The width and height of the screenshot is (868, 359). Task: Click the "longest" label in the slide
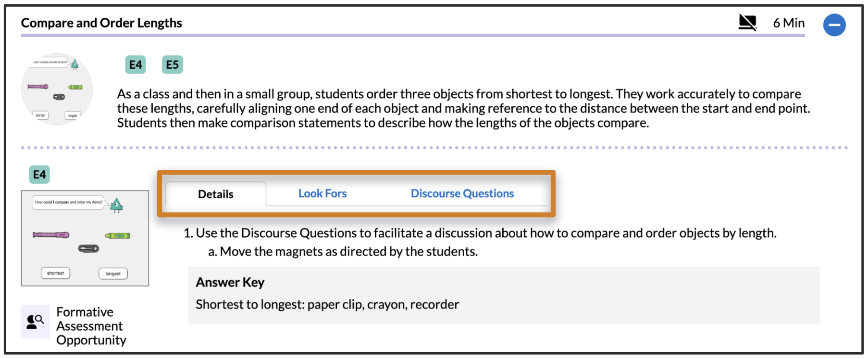coord(113,274)
